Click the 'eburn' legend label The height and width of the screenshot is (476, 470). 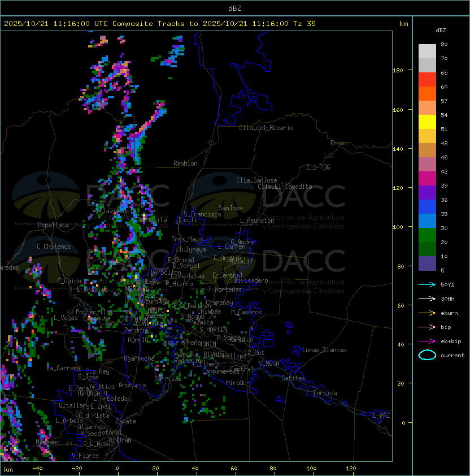tap(449, 313)
